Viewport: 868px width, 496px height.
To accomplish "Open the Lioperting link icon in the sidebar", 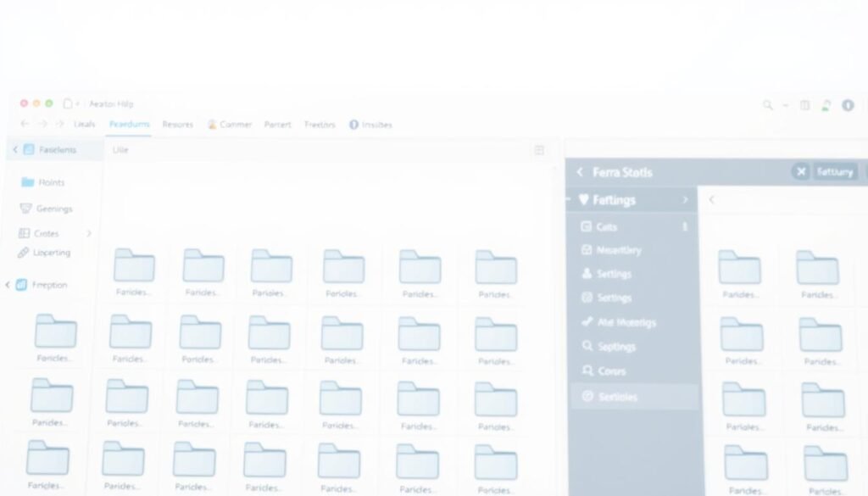I will [25, 253].
